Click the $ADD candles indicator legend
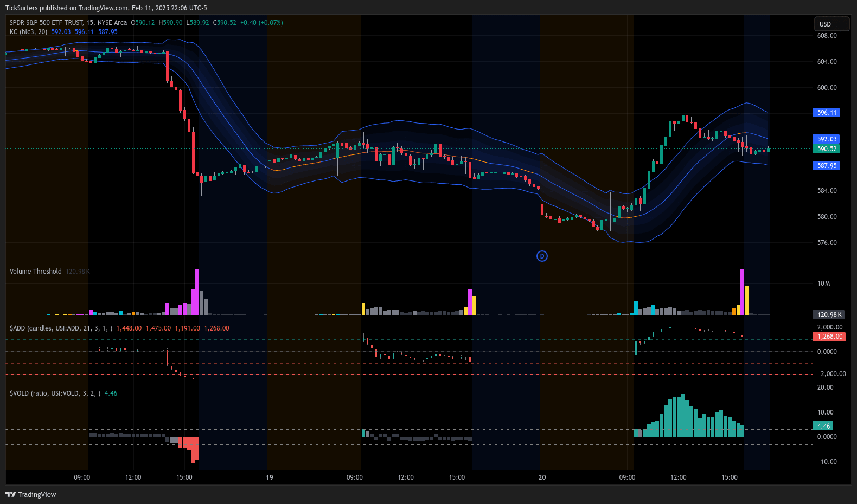This screenshot has height=504, width=857. coord(62,328)
